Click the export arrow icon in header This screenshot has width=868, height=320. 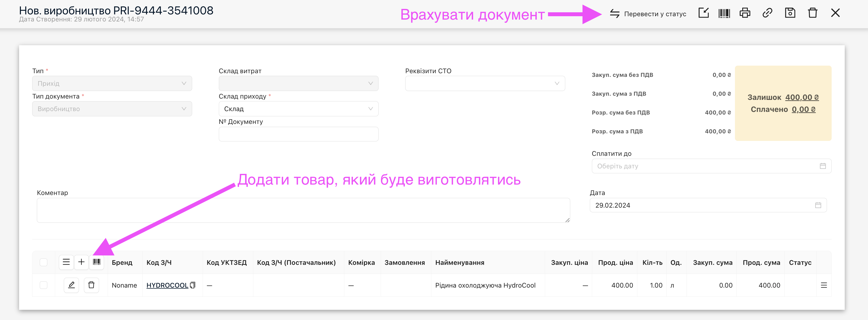pos(704,14)
